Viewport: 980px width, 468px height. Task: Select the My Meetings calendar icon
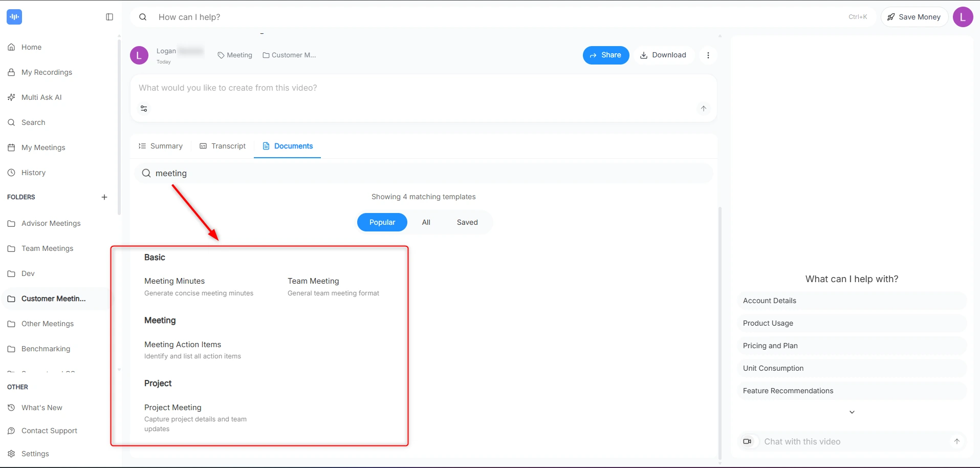(11, 147)
